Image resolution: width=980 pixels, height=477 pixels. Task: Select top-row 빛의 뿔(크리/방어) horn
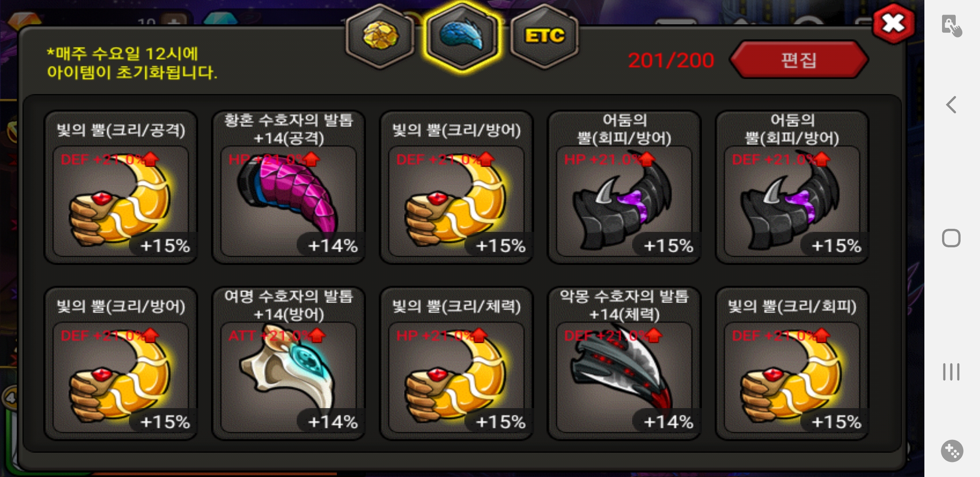(x=456, y=187)
